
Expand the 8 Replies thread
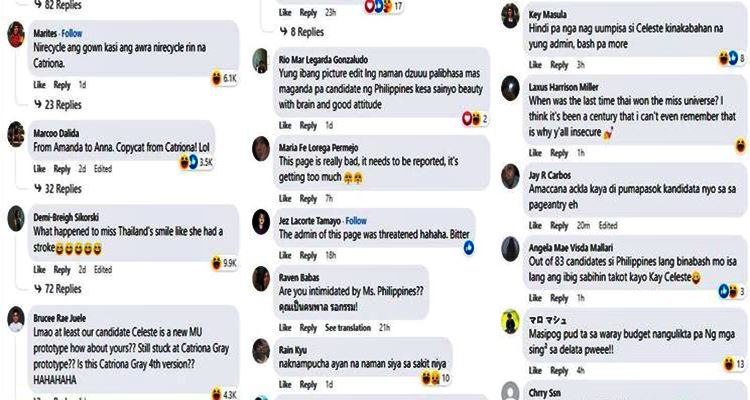pyautogui.click(x=302, y=32)
